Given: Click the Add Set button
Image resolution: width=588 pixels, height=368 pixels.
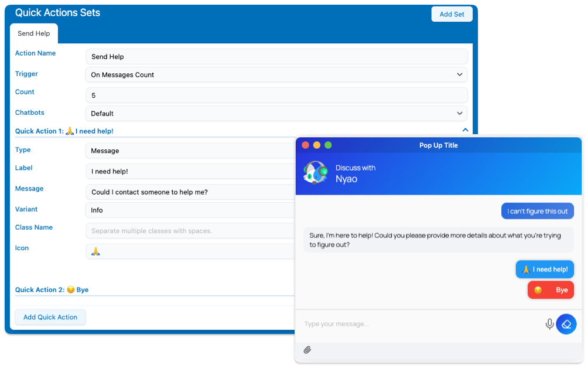Looking at the screenshot, I should (452, 14).
